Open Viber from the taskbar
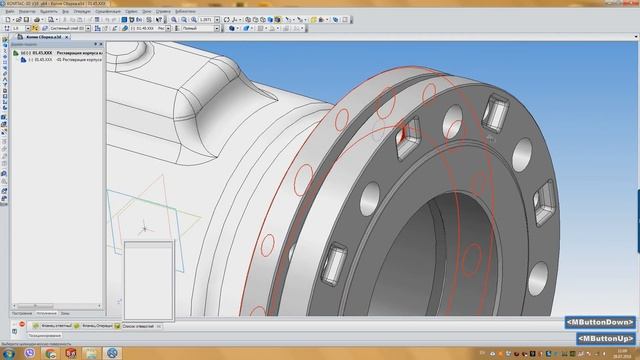Image resolution: width=640 pixels, height=360 pixels. 29,353
